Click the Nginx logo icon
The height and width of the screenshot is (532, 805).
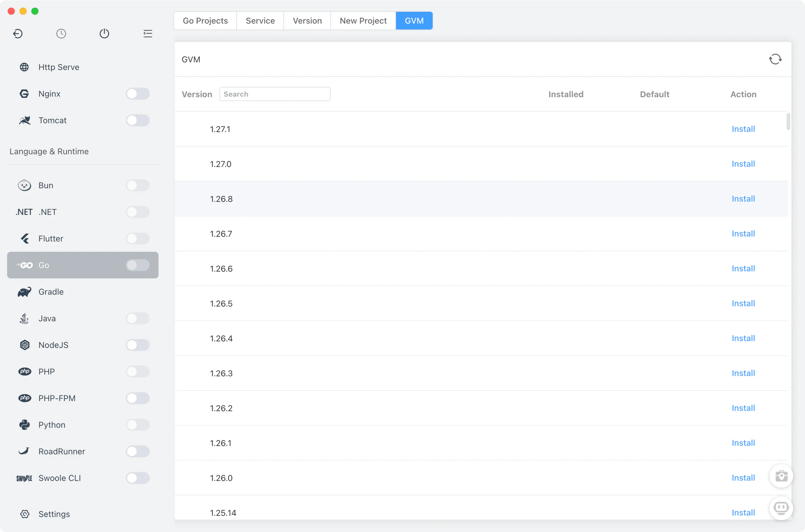click(24, 94)
